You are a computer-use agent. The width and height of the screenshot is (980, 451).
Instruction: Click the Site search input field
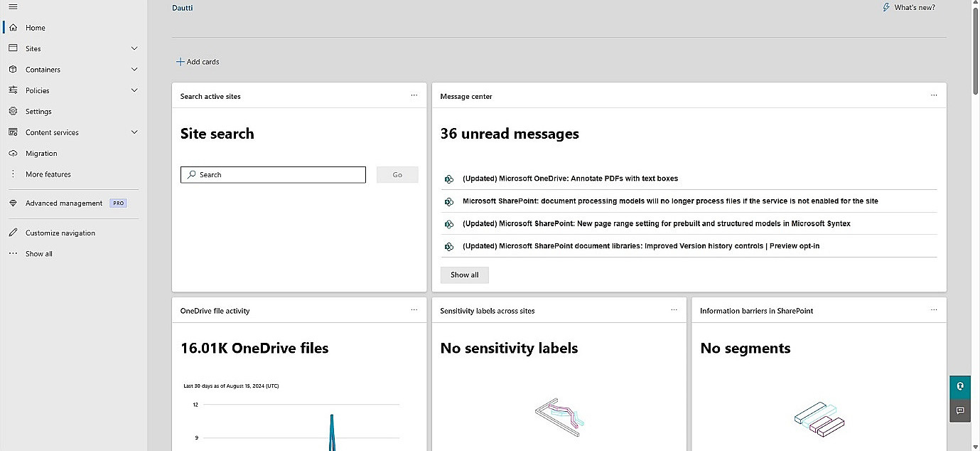[x=273, y=174]
